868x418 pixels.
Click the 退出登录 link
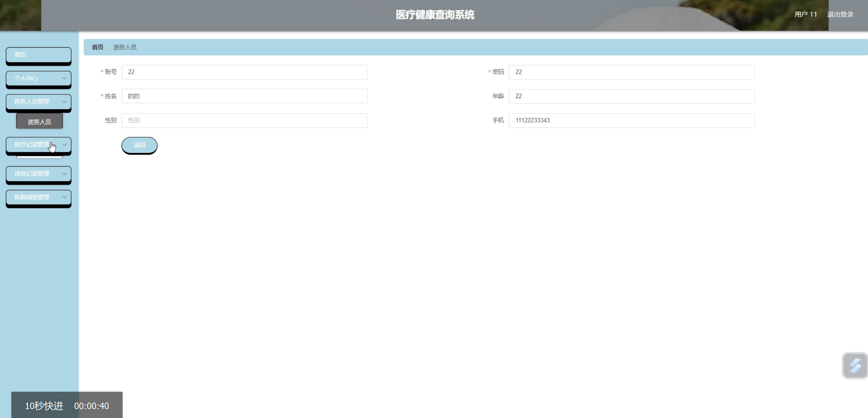pyautogui.click(x=840, y=14)
